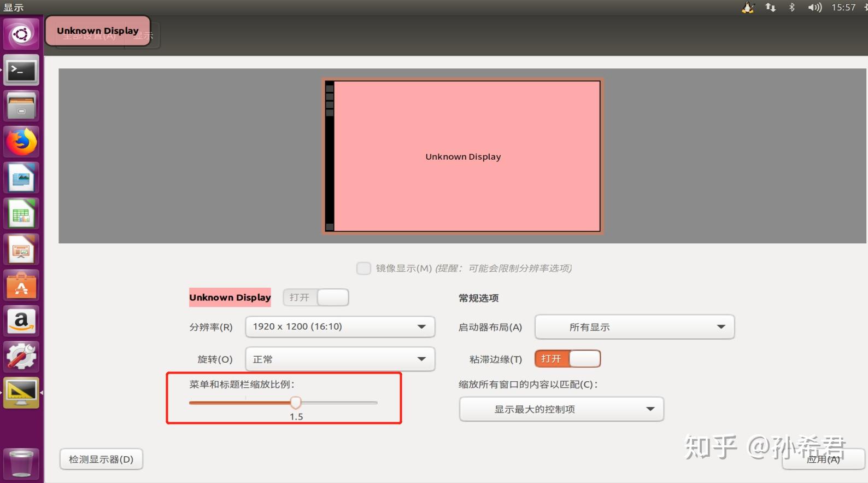Click the 全部设置 all settings button
This screenshot has height=483, width=868.
(x=90, y=36)
